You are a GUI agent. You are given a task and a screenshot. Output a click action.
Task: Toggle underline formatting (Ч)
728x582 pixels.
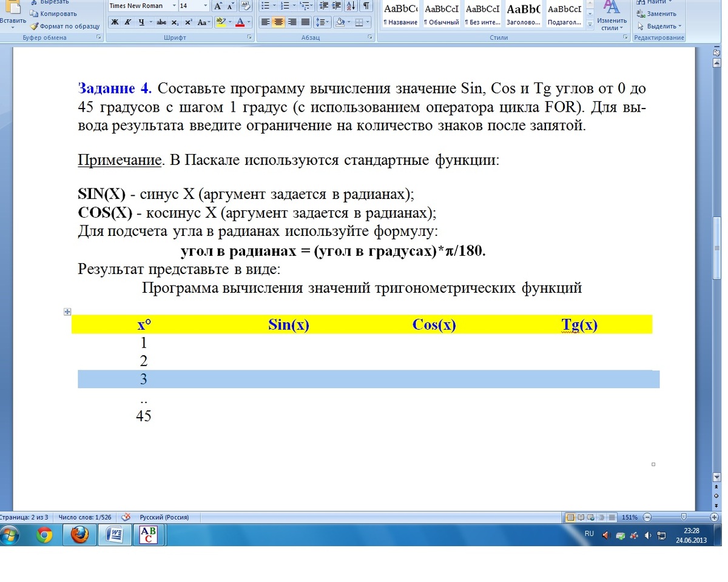141,22
